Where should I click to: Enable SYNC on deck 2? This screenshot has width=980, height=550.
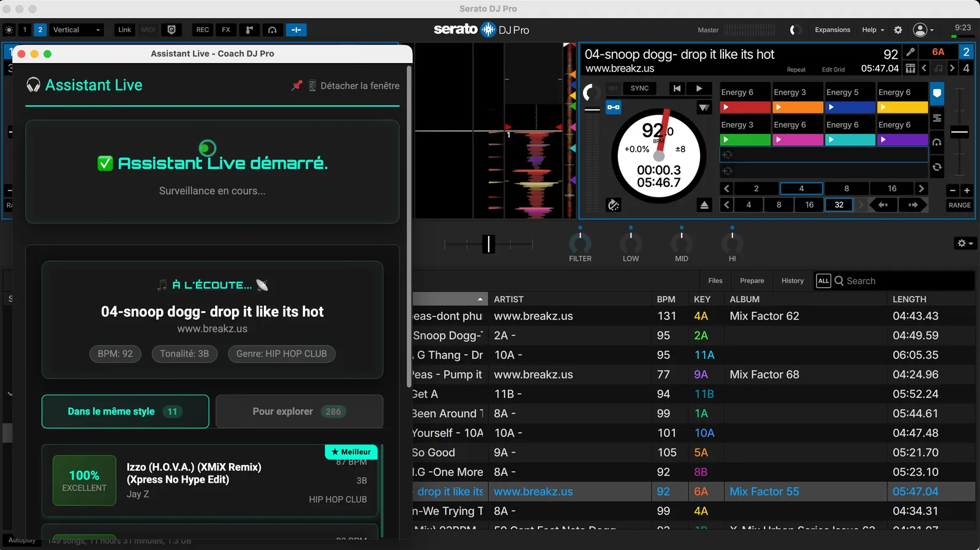[x=639, y=88]
